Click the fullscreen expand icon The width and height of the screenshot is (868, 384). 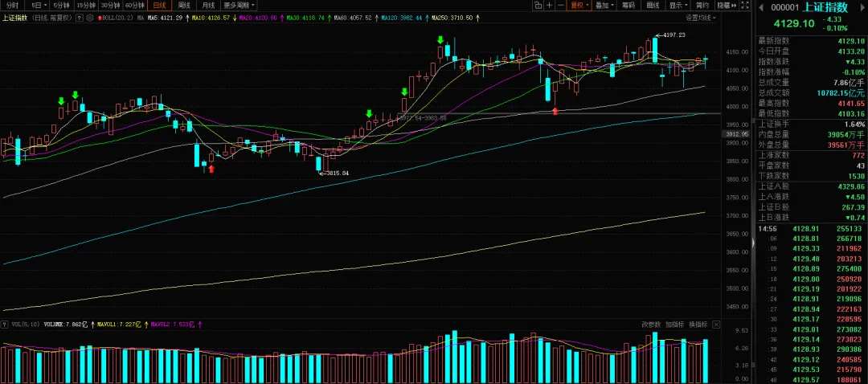pyautogui.click(x=745, y=6)
